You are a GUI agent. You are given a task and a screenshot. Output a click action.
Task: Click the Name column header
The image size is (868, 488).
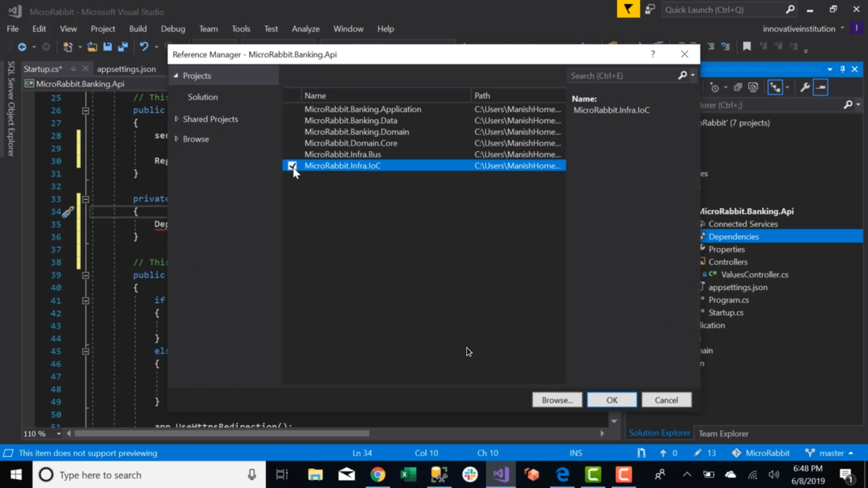coord(386,95)
